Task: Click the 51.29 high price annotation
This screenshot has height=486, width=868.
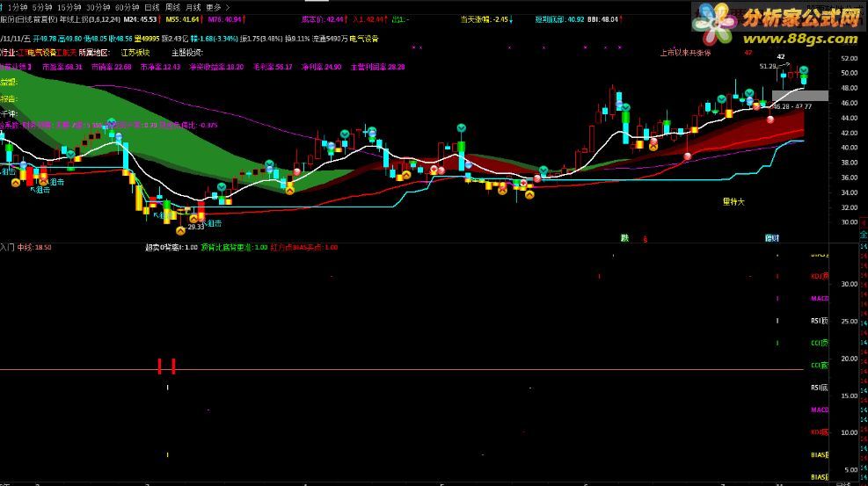Action: pyautogui.click(x=768, y=66)
